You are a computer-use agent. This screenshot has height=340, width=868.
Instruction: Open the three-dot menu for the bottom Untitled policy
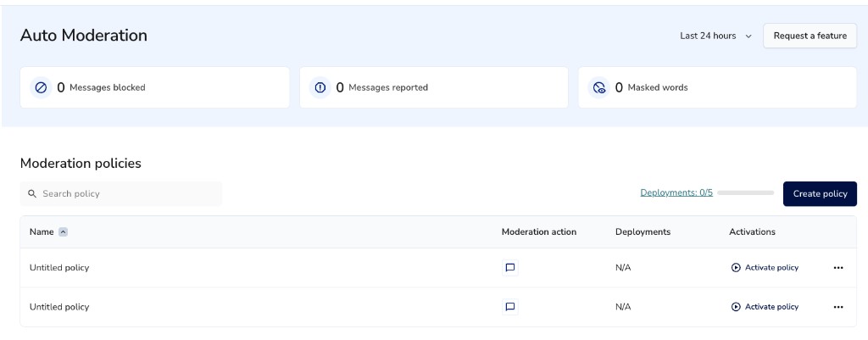pyautogui.click(x=838, y=307)
